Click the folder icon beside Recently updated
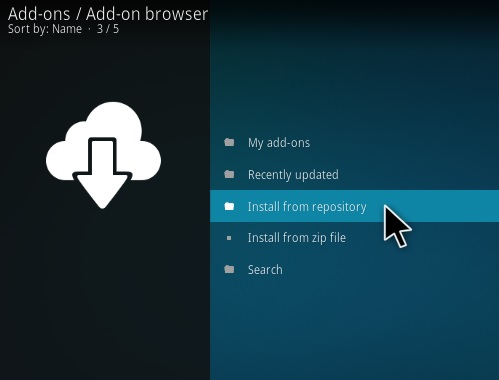The height and width of the screenshot is (380, 499). 229,174
